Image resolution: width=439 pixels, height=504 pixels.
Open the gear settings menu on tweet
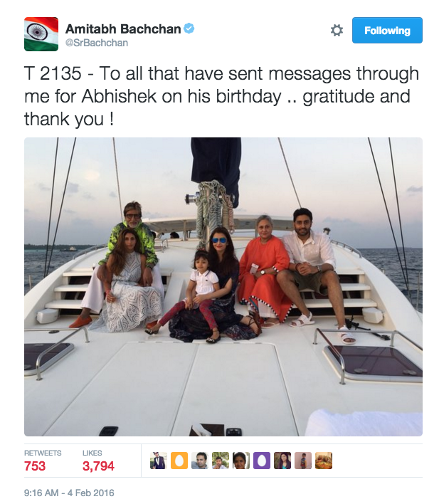pos(337,31)
